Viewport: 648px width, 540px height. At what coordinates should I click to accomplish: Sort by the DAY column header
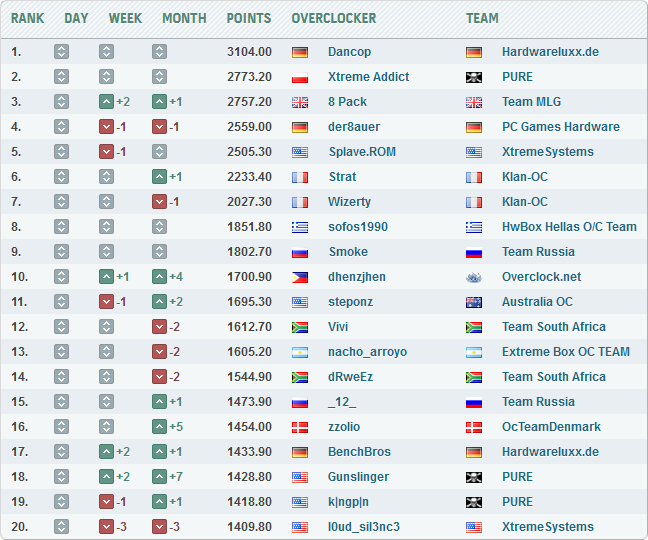click(x=76, y=18)
